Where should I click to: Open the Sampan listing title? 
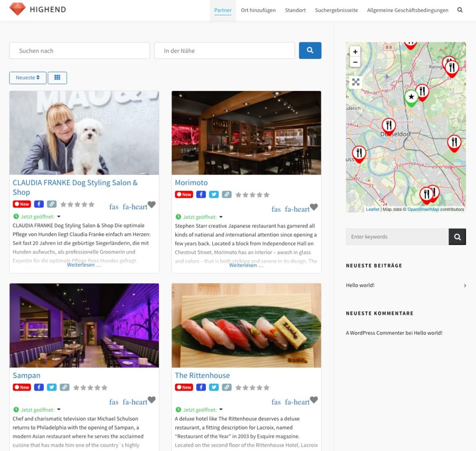(26, 375)
